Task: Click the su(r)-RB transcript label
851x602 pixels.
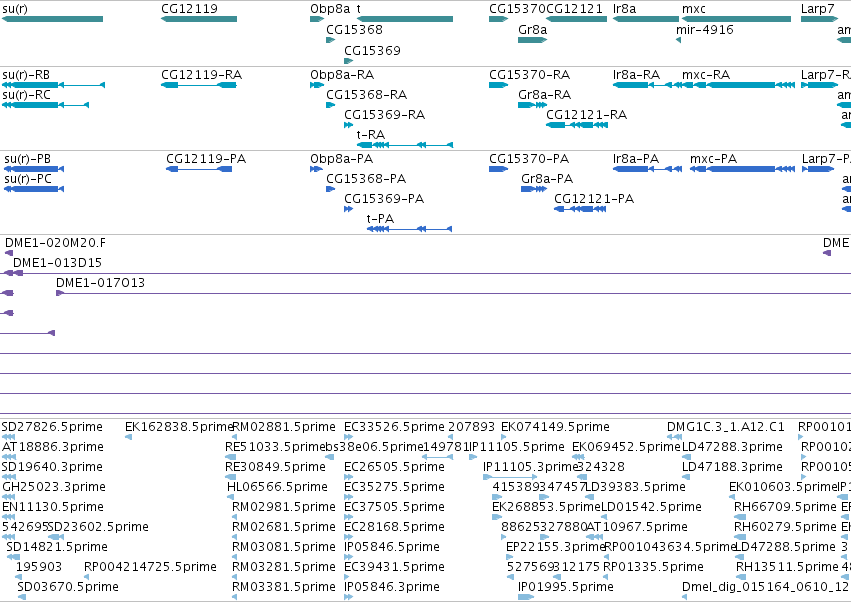Action: 26,74
